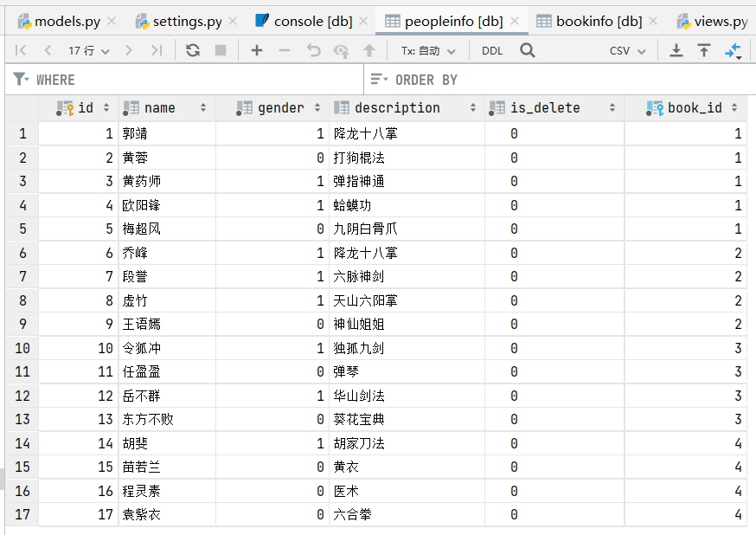Delete selected row with minus icon
This screenshot has width=756, height=535.
tap(285, 50)
